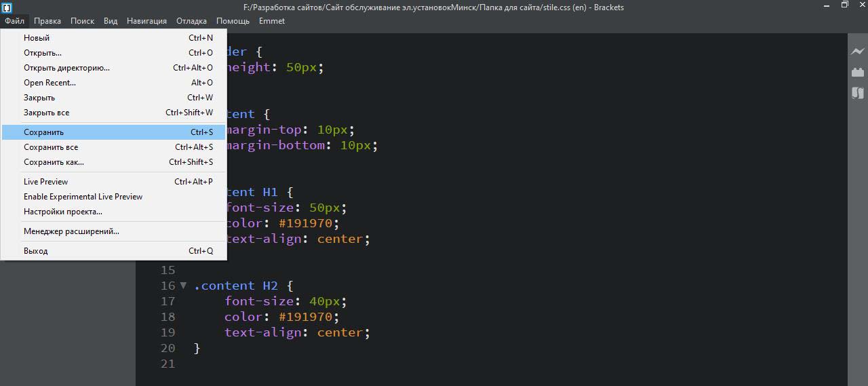Toggle Live Preview from the File menu
The height and width of the screenshot is (386, 868).
[46, 182]
